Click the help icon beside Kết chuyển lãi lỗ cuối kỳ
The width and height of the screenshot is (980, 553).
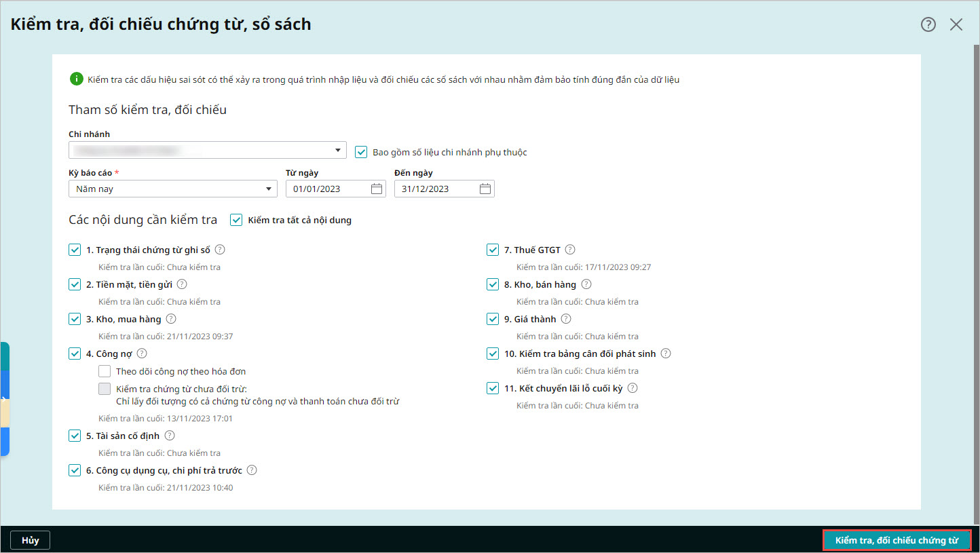coord(633,388)
